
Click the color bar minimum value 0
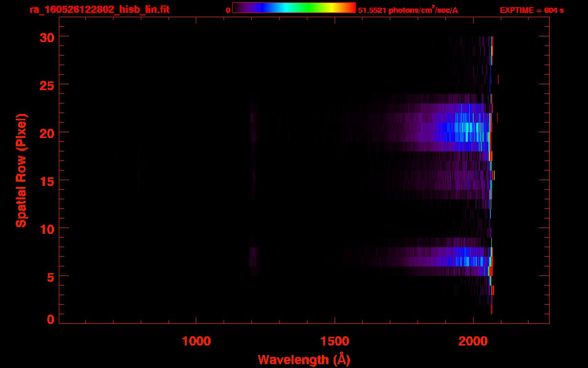click(x=228, y=10)
